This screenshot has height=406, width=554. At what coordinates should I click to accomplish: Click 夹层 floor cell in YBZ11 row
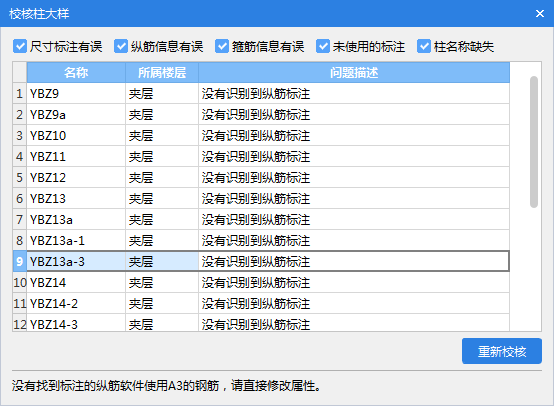[x=162, y=157]
